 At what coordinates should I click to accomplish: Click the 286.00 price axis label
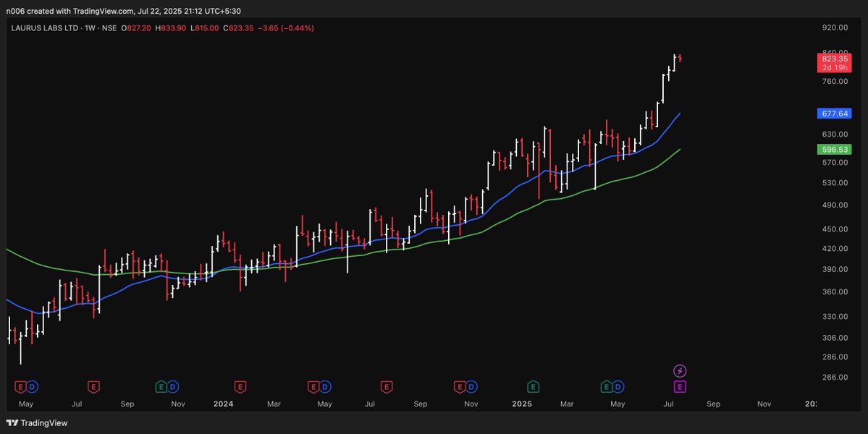coord(835,357)
